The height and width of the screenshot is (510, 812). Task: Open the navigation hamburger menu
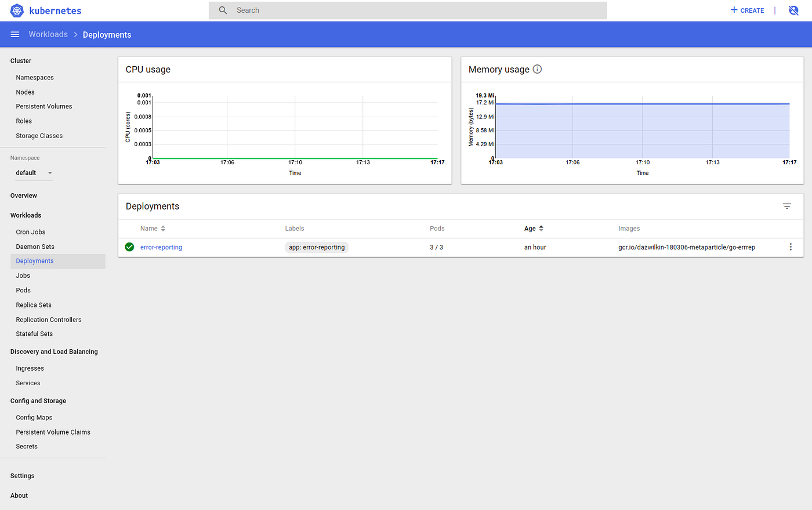tap(15, 34)
